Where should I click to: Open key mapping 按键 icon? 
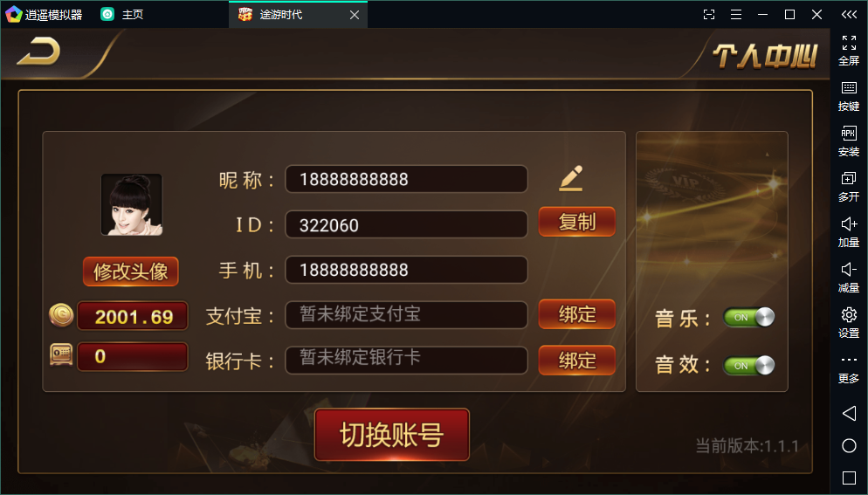coord(849,96)
